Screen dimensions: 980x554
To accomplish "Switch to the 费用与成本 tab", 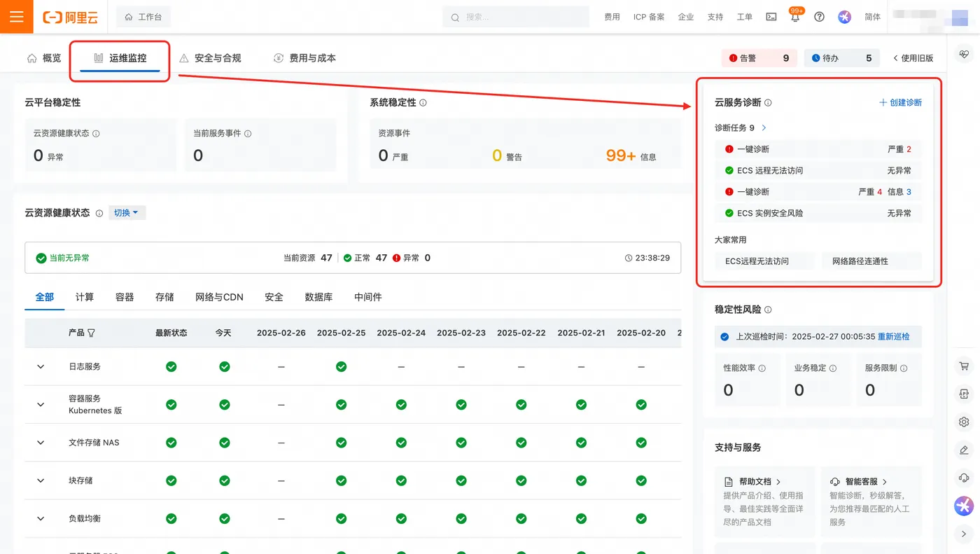I will tap(304, 58).
